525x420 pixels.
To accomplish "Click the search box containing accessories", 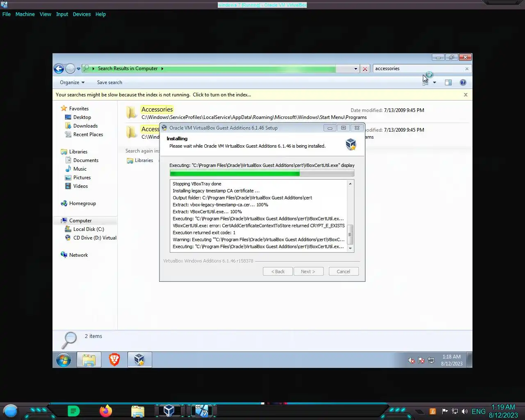I will [418, 68].
